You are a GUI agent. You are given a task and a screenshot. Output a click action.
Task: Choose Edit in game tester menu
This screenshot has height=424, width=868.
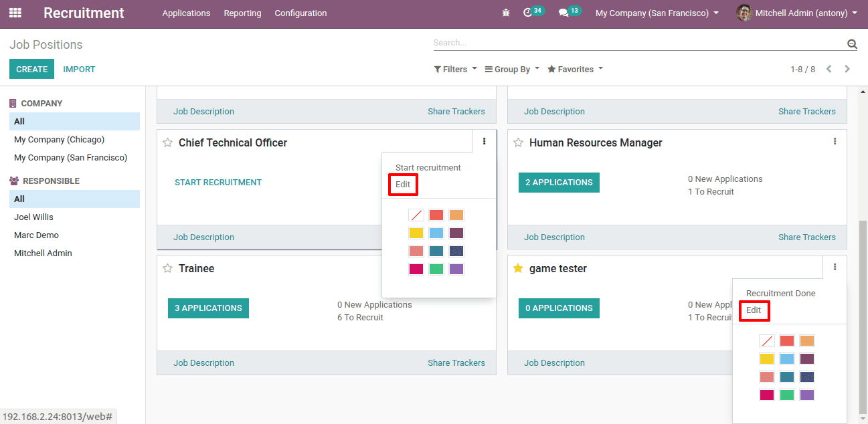coord(754,310)
